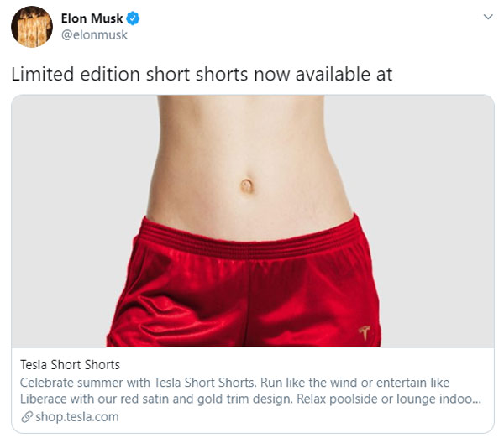
Task: Open Elon Musk's profile avatar
Action: tap(32, 26)
